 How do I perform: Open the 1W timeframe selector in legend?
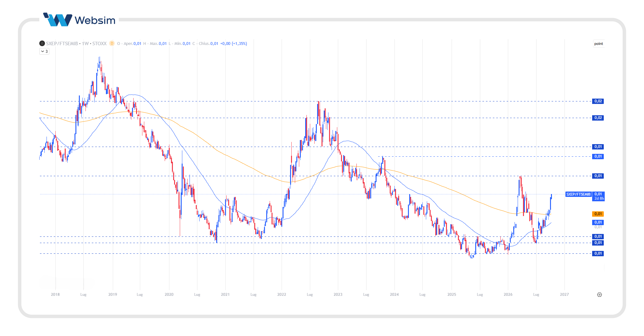85,43
